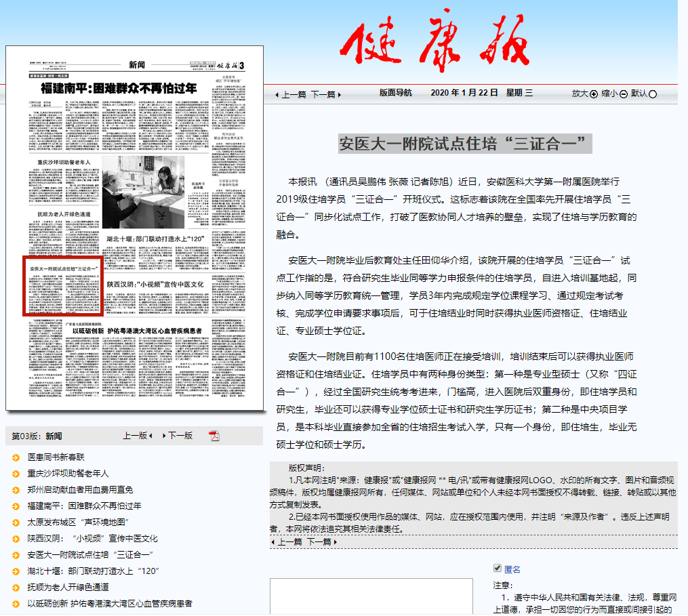Reset text size with 默认 circle icon
688x616 pixels.
[x=653, y=94]
